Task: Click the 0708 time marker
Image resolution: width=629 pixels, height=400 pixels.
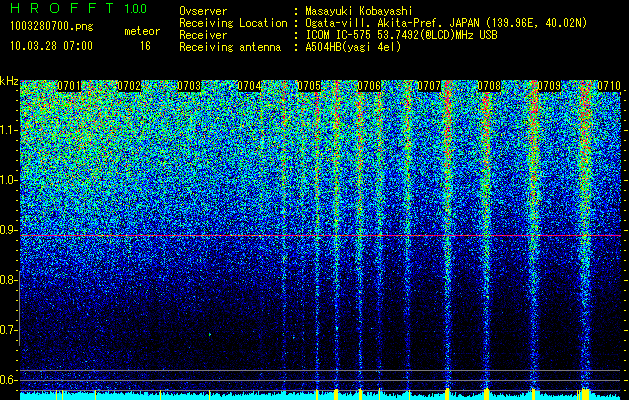Action: (x=489, y=86)
